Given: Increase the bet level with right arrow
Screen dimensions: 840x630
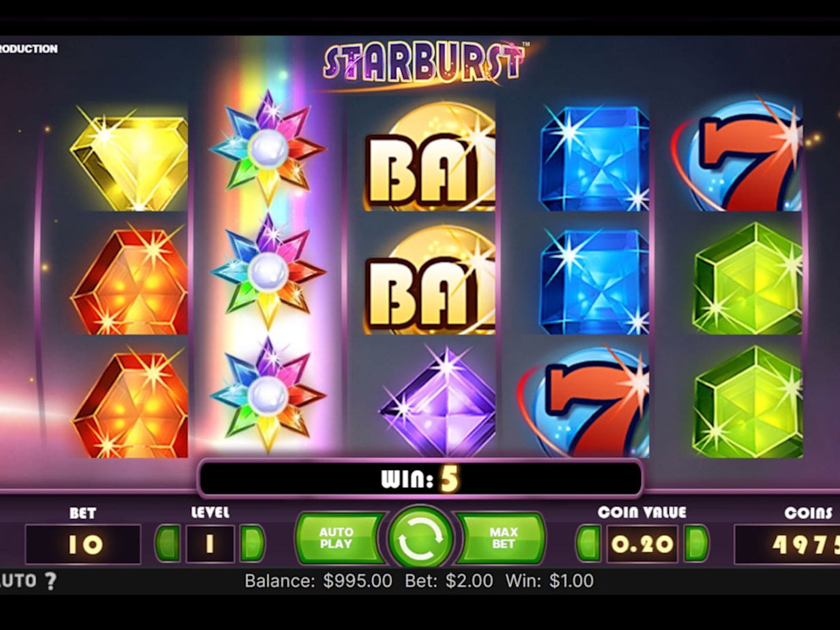Looking at the screenshot, I should (x=251, y=544).
